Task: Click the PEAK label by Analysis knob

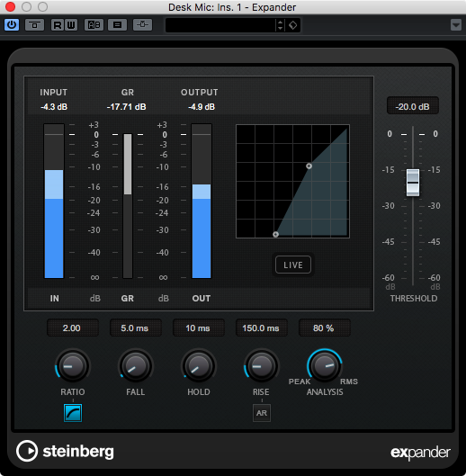Action: (300, 382)
